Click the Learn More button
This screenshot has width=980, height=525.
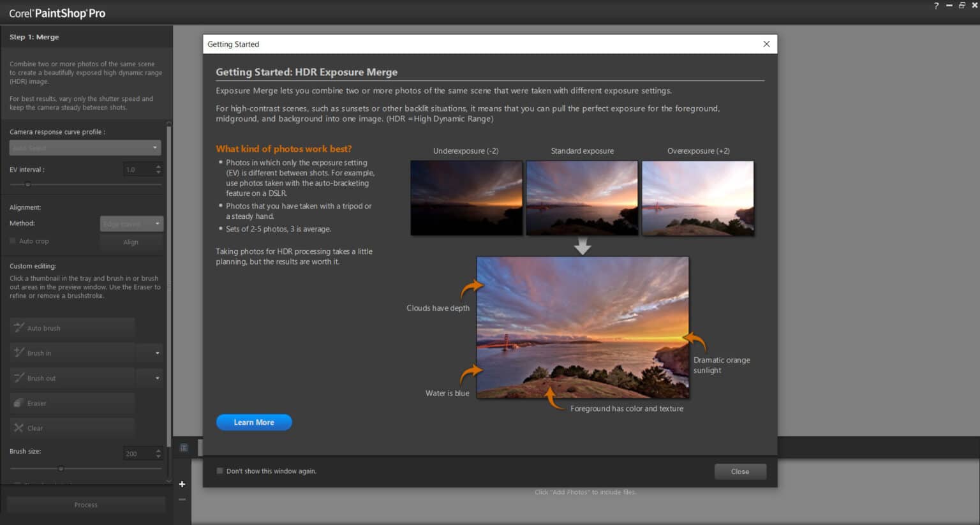253,422
